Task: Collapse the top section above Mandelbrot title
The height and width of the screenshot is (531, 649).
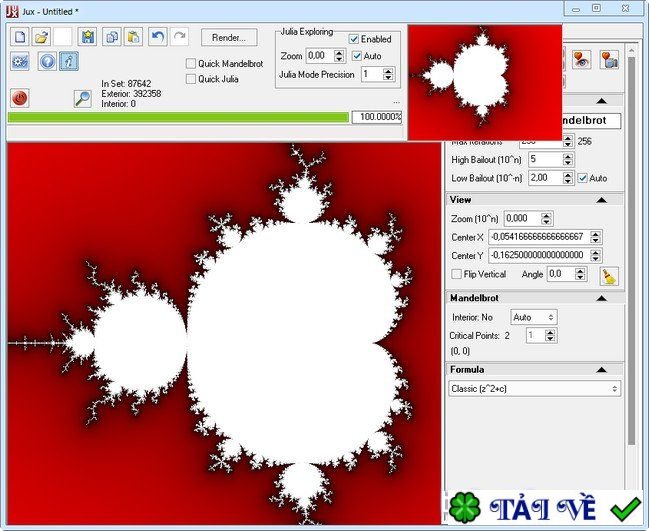Action: pyautogui.click(x=601, y=101)
